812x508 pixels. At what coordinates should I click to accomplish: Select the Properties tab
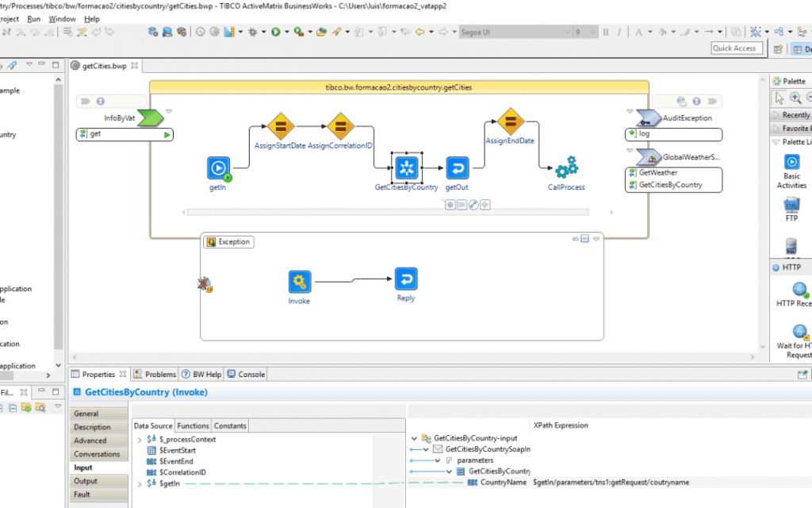(98, 375)
